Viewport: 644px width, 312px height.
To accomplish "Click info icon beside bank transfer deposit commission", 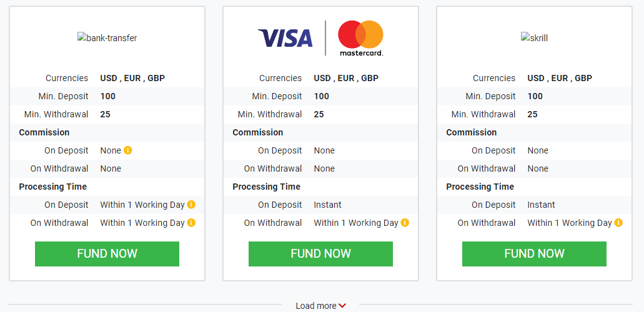I will 128,150.
